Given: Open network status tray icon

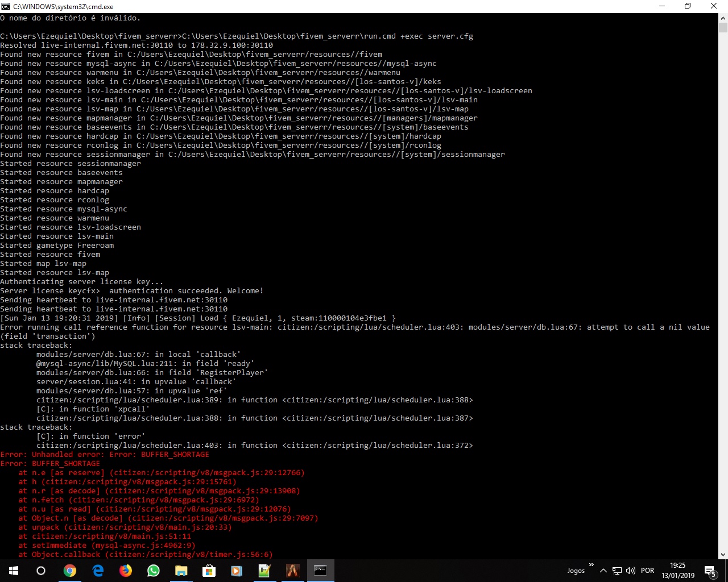Looking at the screenshot, I should [x=617, y=571].
